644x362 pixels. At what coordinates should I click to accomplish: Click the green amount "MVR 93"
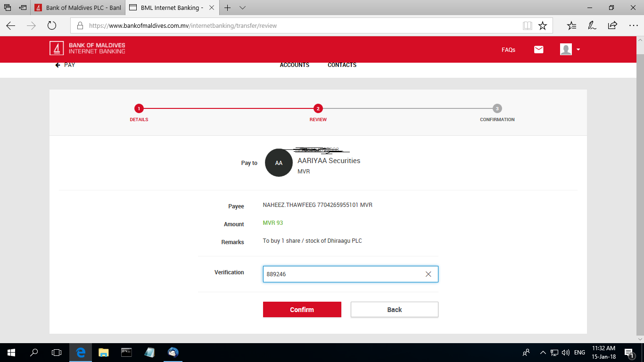(273, 223)
